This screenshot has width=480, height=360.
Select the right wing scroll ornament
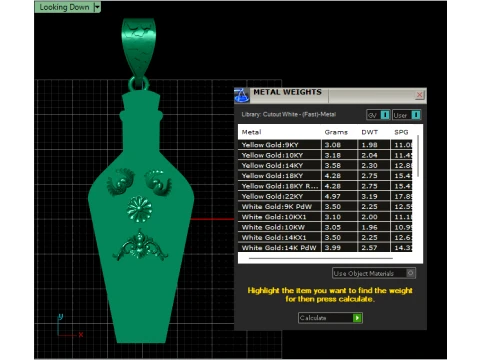pos(158,183)
